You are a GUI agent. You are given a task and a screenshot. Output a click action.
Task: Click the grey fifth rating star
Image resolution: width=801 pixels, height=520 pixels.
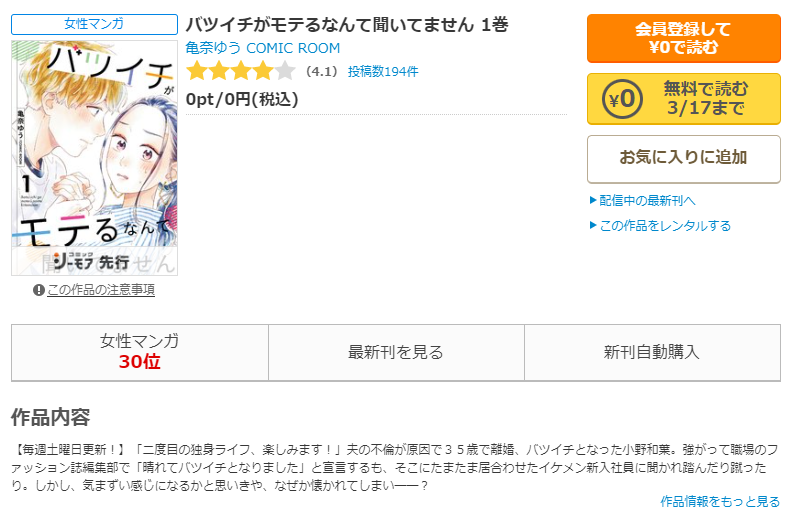coord(285,71)
